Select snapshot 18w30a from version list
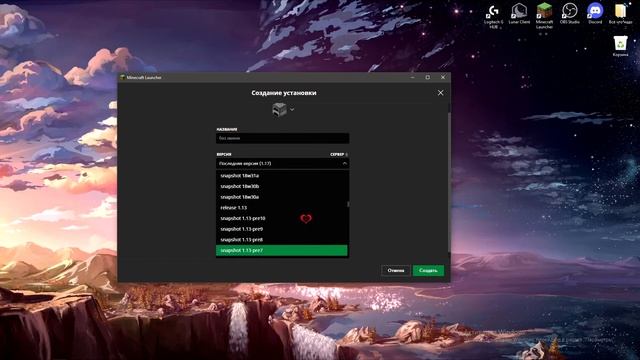This screenshot has width=640, height=360. coord(282,197)
